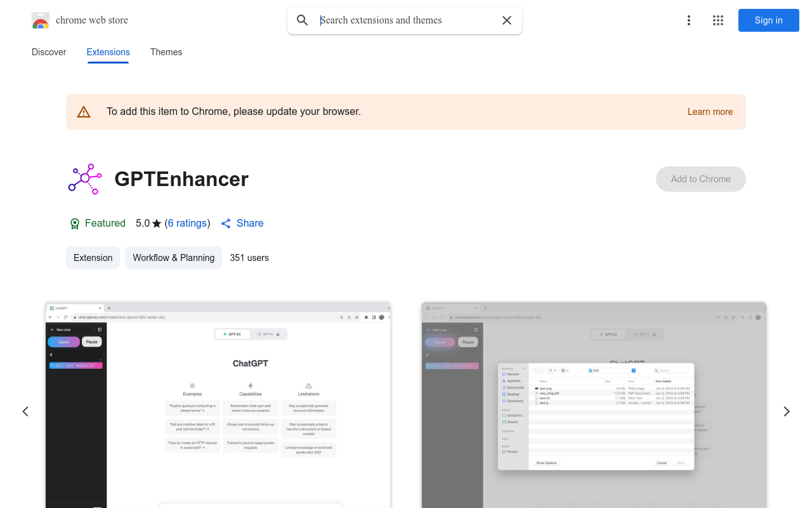
Task: Click the update your browser message
Action: (233, 112)
